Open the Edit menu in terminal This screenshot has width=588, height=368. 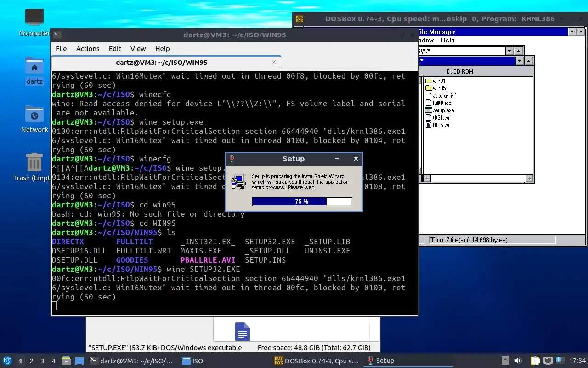[115, 49]
